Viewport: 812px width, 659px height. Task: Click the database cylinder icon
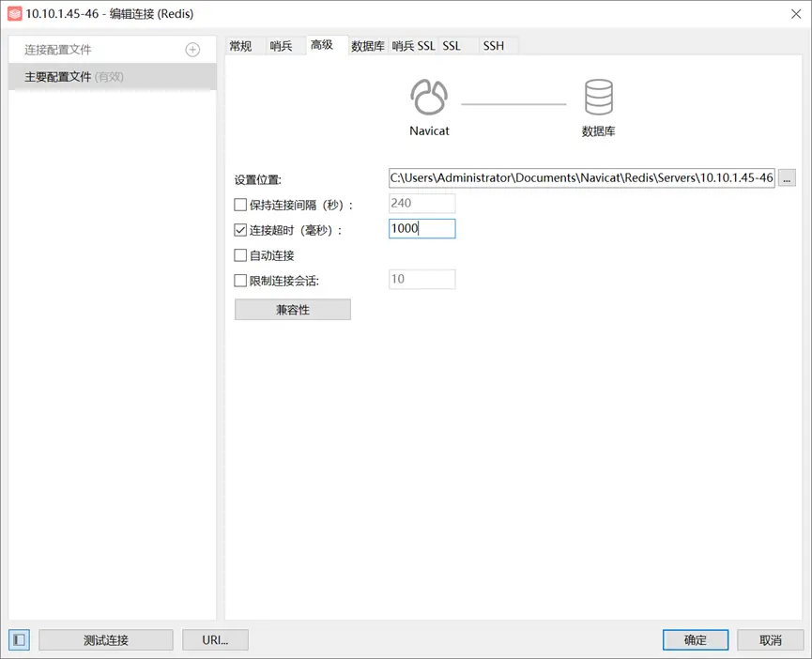click(x=599, y=97)
